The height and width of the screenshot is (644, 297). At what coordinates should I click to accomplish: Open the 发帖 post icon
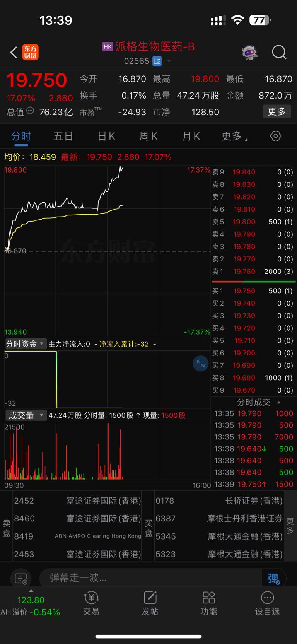click(x=150, y=603)
